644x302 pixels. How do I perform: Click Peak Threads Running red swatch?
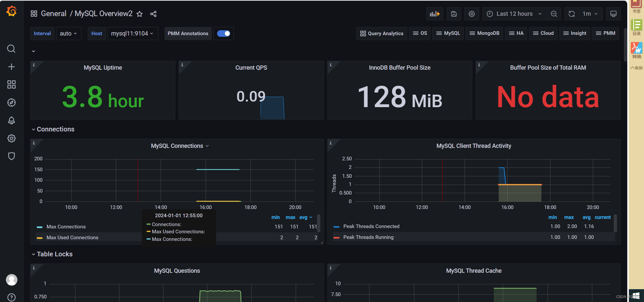tap(336, 238)
